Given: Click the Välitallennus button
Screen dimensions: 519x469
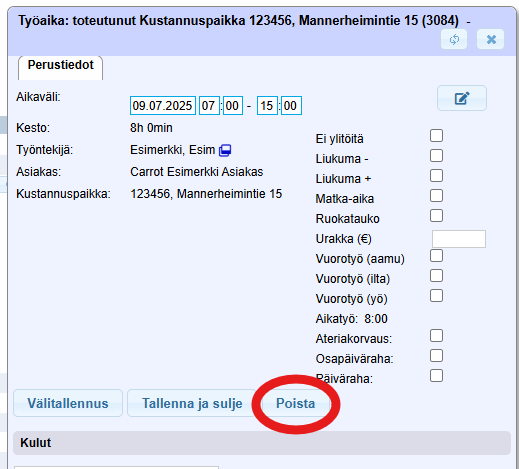Looking at the screenshot, I should pos(68,403).
